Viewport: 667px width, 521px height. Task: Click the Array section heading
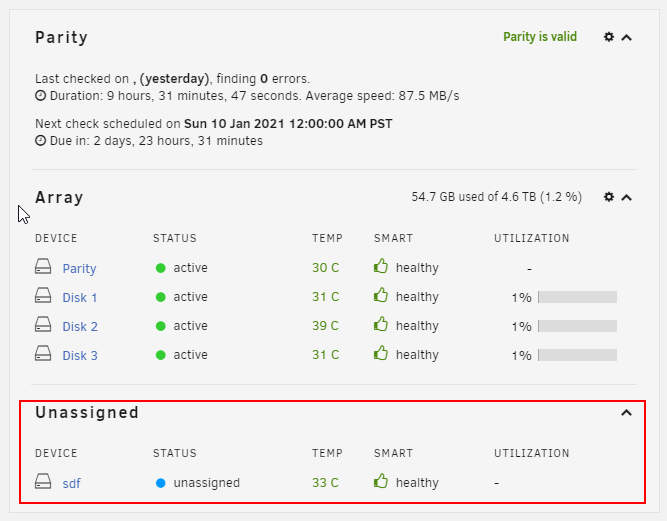pyautogui.click(x=59, y=198)
